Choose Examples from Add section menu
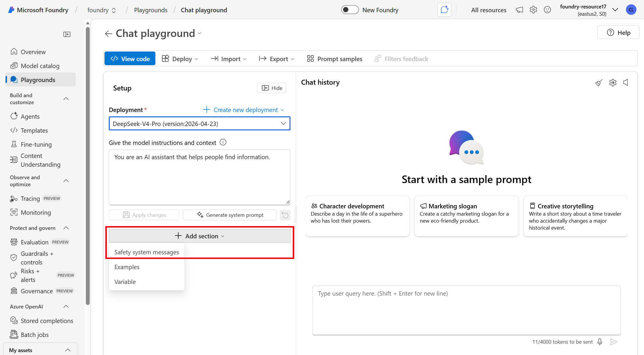The width and height of the screenshot is (644, 355). pyautogui.click(x=147, y=267)
